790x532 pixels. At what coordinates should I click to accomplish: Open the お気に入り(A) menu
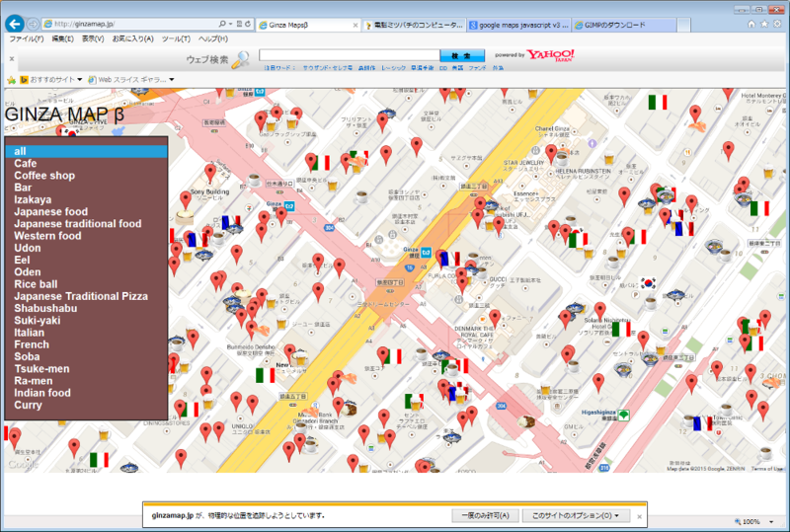(132, 38)
